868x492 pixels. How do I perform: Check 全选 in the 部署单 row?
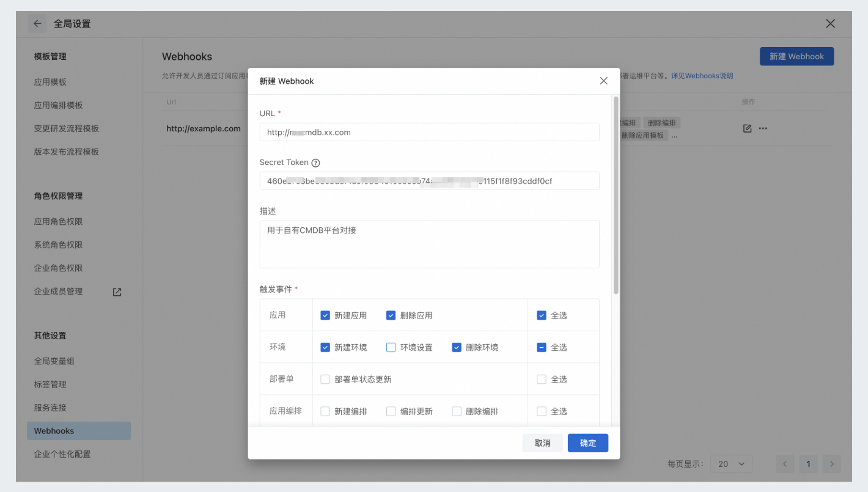coord(541,380)
